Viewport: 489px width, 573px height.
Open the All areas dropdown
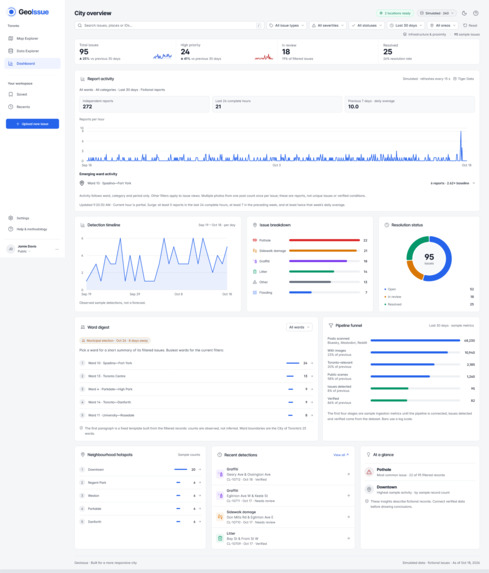click(443, 26)
